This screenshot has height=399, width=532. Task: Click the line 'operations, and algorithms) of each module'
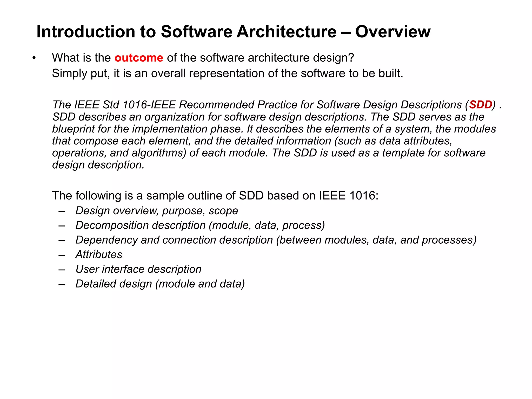pos(269,153)
